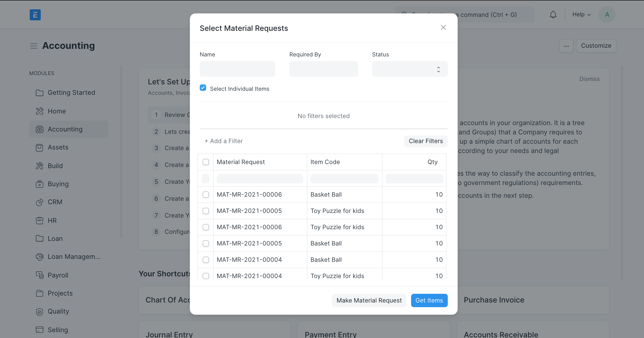644x338 pixels.
Task: Open the user avatar A menu
Action: tap(607, 15)
